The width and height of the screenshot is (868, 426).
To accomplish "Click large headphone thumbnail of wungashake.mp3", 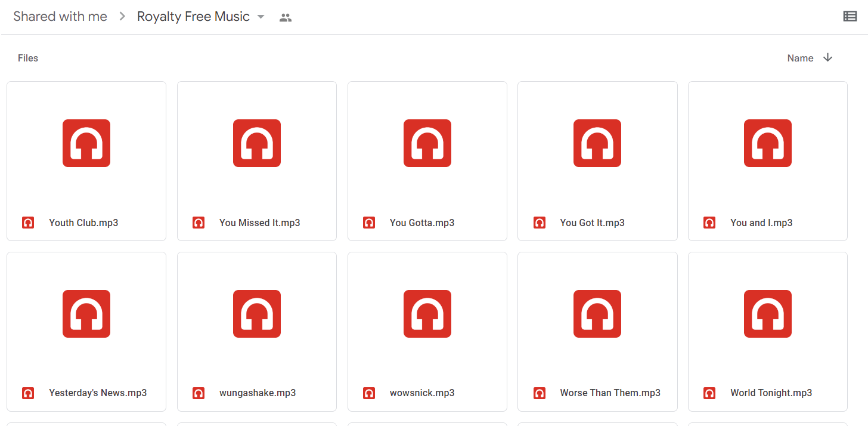I will pos(257,314).
